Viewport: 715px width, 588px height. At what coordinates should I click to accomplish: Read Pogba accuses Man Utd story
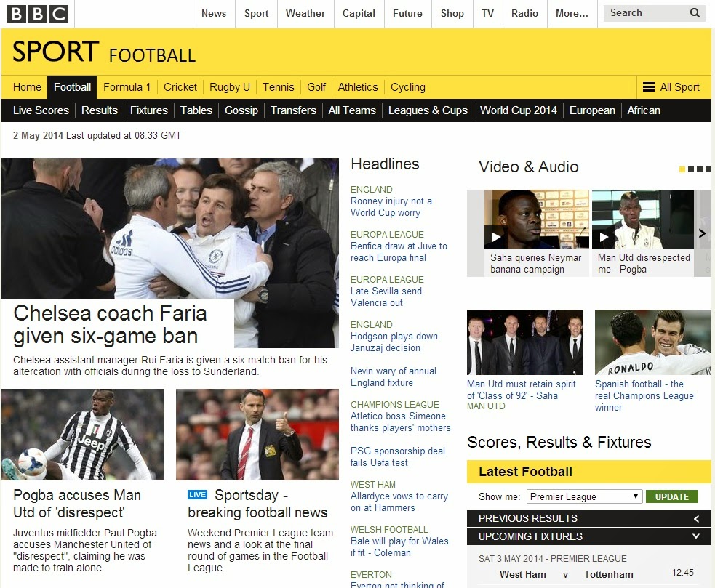76,504
